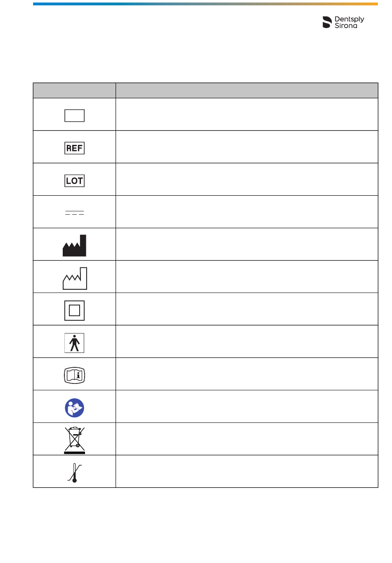Select the REF catalogue number symbol
Image resolution: width=392 pixels, height=563 pixels.
click(75, 148)
